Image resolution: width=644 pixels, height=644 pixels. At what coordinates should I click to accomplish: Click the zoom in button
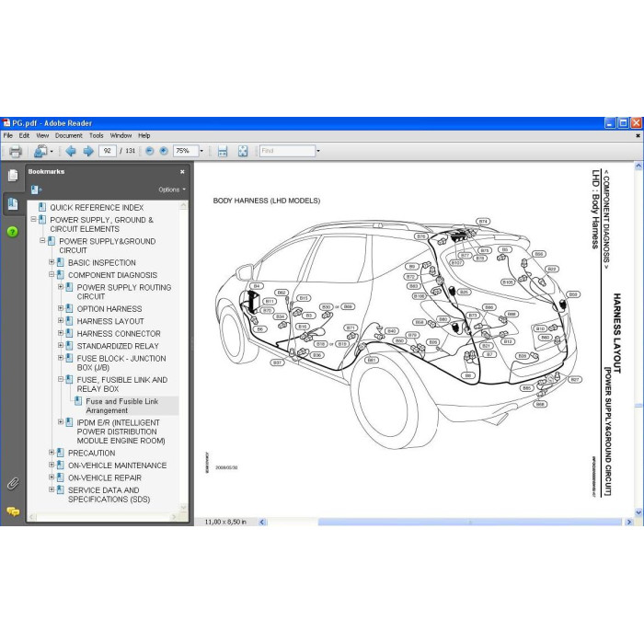pos(164,151)
